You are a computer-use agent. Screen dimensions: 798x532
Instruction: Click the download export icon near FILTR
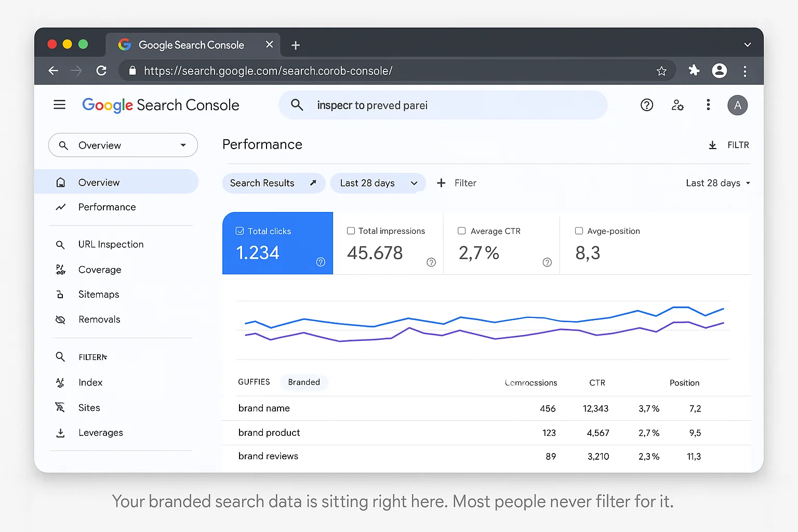pos(712,145)
